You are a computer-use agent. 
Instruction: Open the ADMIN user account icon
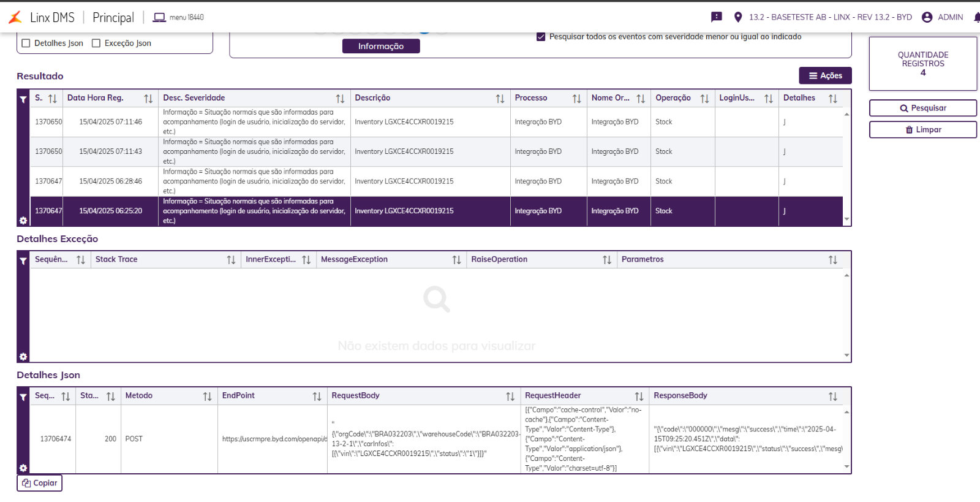click(927, 17)
